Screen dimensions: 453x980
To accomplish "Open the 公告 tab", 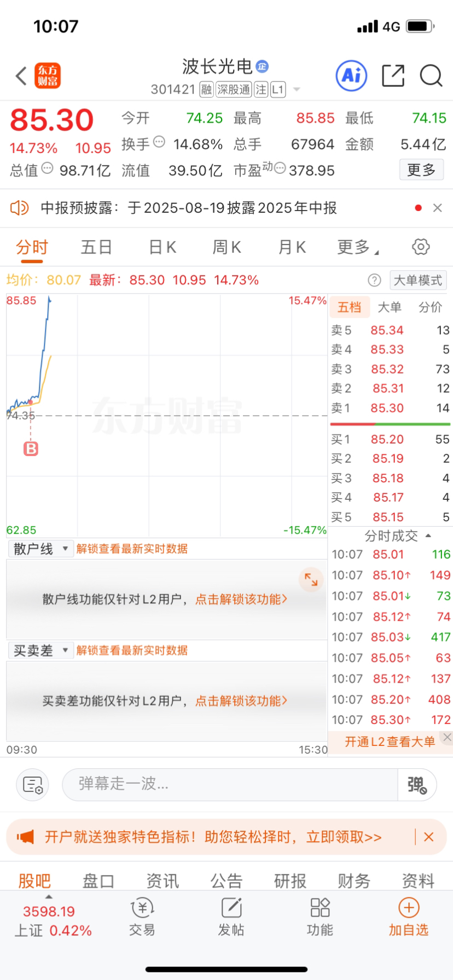I will coord(226,880).
